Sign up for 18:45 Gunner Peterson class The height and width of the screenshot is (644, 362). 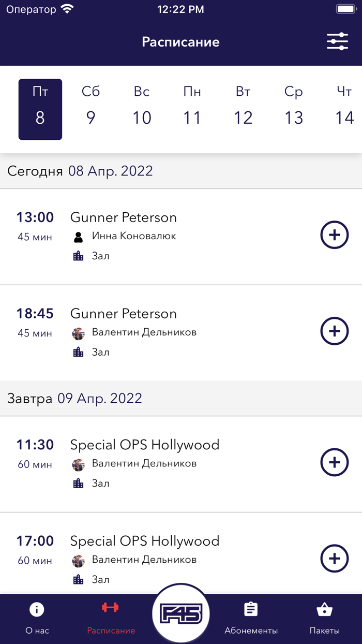coord(335,331)
